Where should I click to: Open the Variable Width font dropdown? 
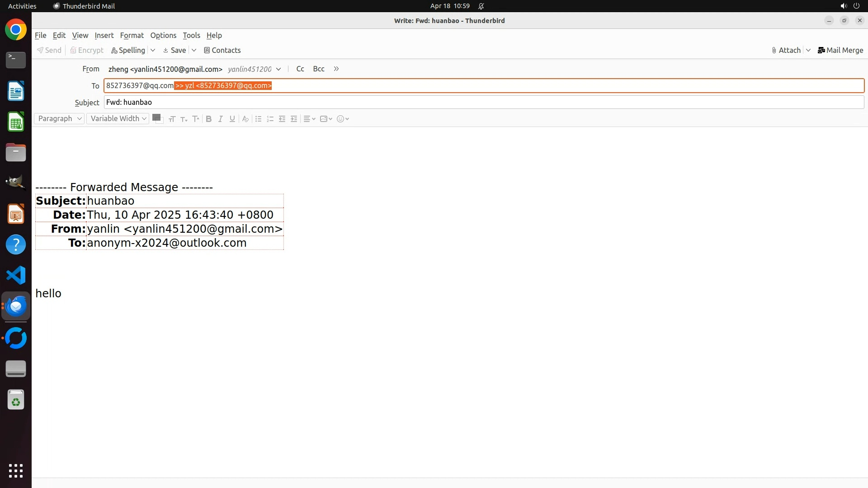pos(118,118)
